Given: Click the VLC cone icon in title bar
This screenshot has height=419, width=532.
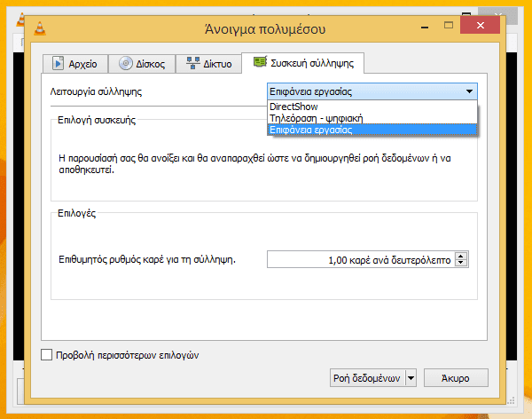Looking at the screenshot, I should pyautogui.click(x=40, y=28).
